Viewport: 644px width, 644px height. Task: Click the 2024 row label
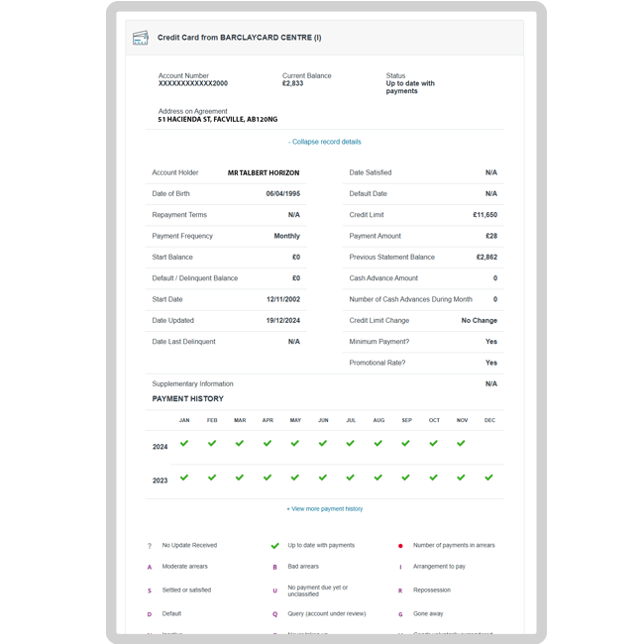[x=160, y=447]
